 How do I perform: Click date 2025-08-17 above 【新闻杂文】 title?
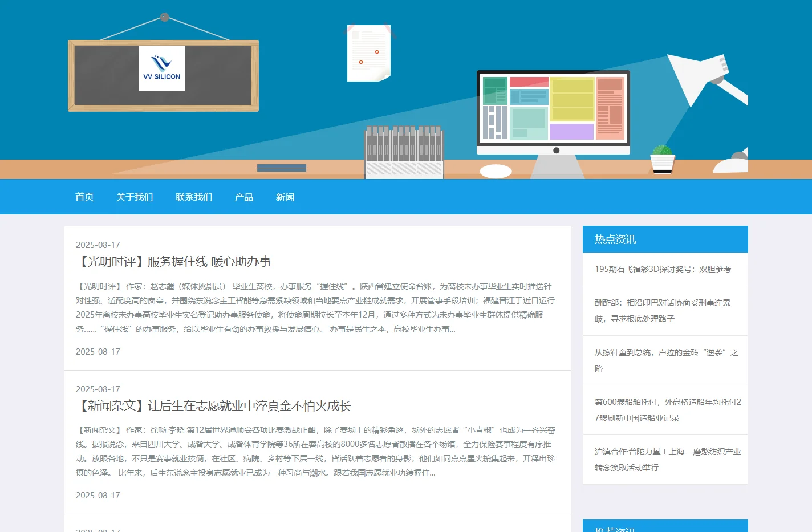(98, 389)
